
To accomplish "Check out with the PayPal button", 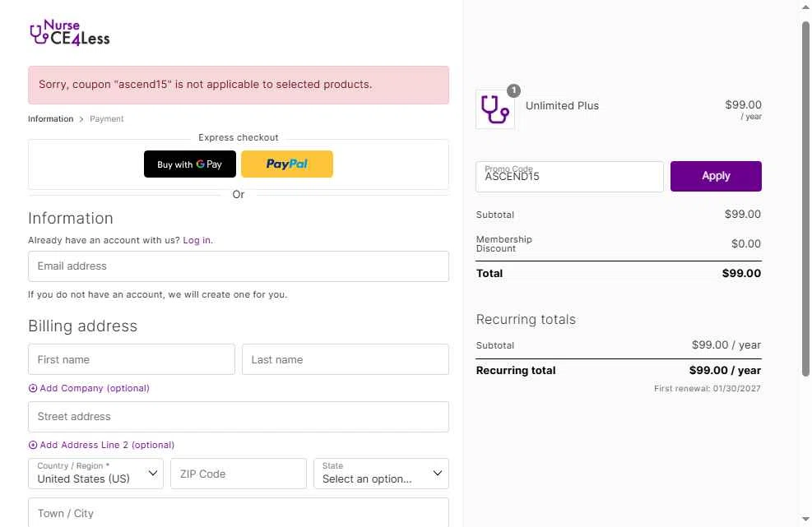I will point(287,164).
